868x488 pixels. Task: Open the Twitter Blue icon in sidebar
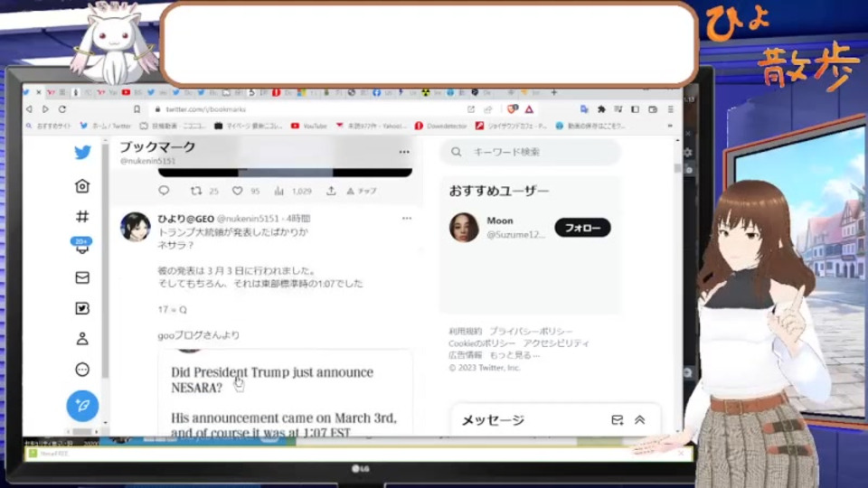82,308
